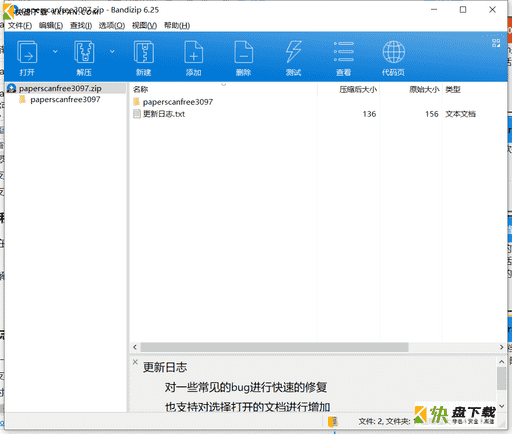
Task: Open the Help (帮助) menu
Action: [177, 26]
